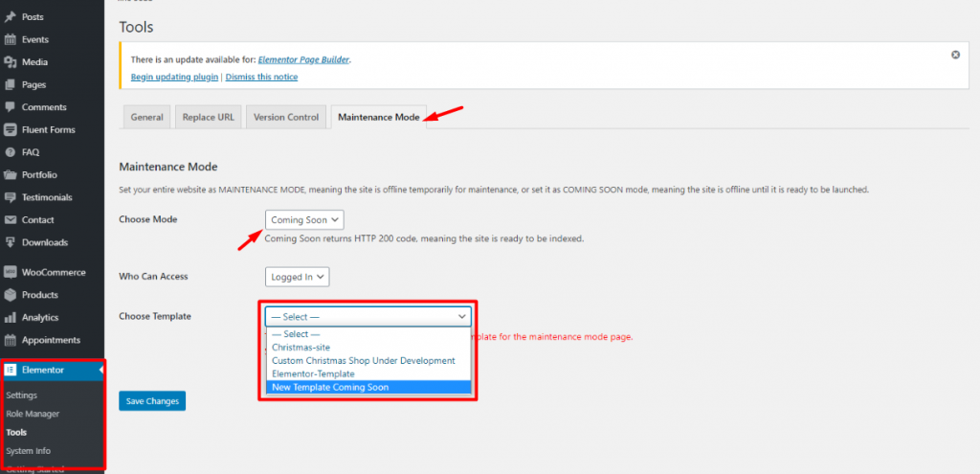Open Role Manager in Elementor submenu
Image resolution: width=980 pixels, height=474 pixels.
tap(33, 414)
